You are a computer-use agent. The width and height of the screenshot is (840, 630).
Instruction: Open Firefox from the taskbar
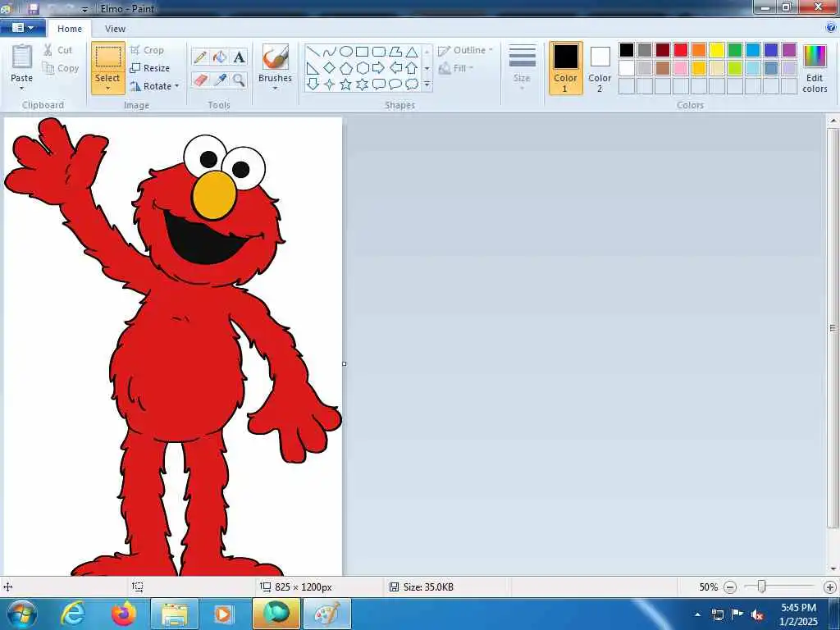pos(124,614)
